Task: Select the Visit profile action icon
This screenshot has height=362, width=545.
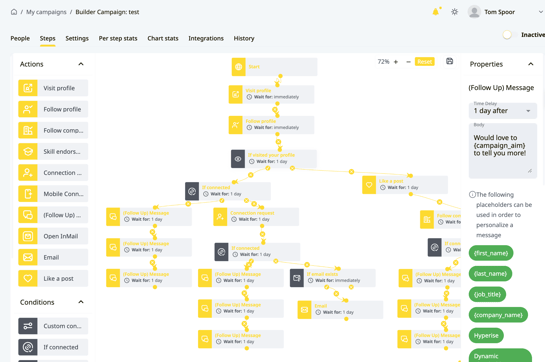Action: click(28, 88)
